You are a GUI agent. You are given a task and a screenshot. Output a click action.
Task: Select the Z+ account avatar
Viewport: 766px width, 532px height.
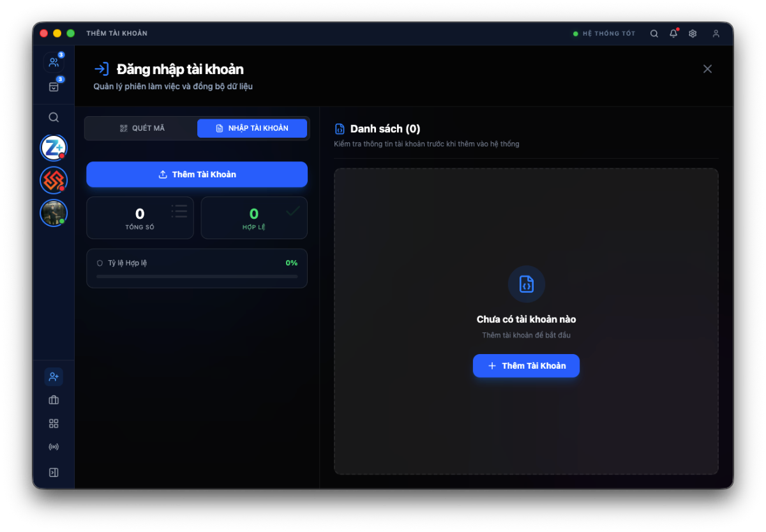(54, 148)
